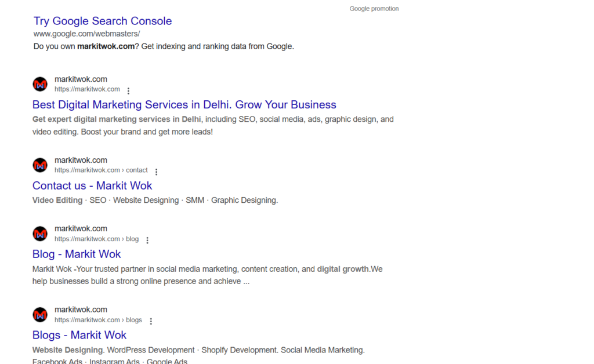Click the 'https://markitwok.com › blog' breadcrumb
The image size is (594, 364).
97,239
